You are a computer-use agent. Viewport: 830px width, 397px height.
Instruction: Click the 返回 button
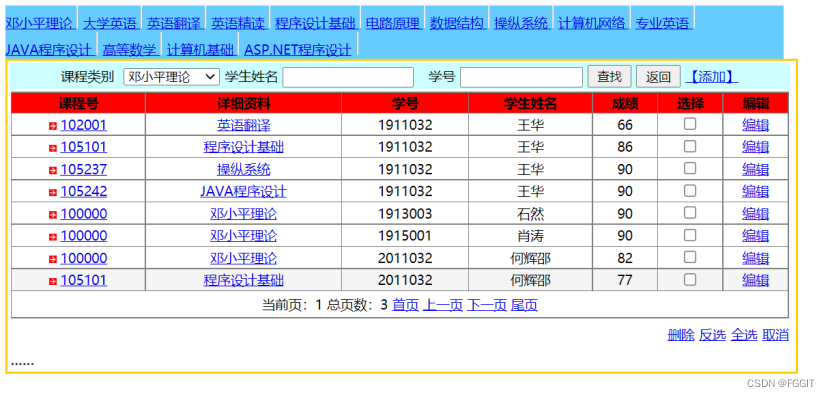pos(658,77)
